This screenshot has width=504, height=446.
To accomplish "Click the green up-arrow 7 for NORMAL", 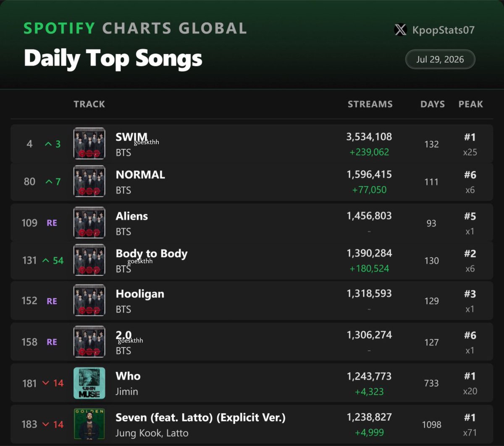I will click(x=52, y=182).
